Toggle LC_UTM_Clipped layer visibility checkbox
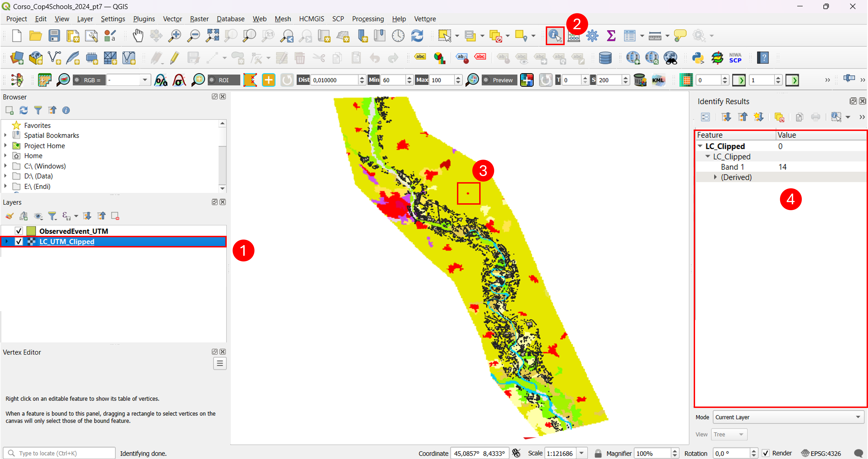 (x=19, y=242)
